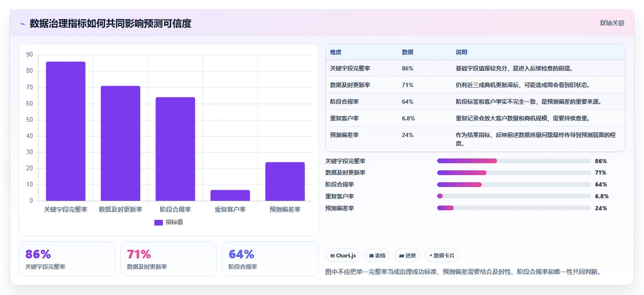Click the 重复客户率 progress bar
The image size is (644, 295).
(x=514, y=196)
